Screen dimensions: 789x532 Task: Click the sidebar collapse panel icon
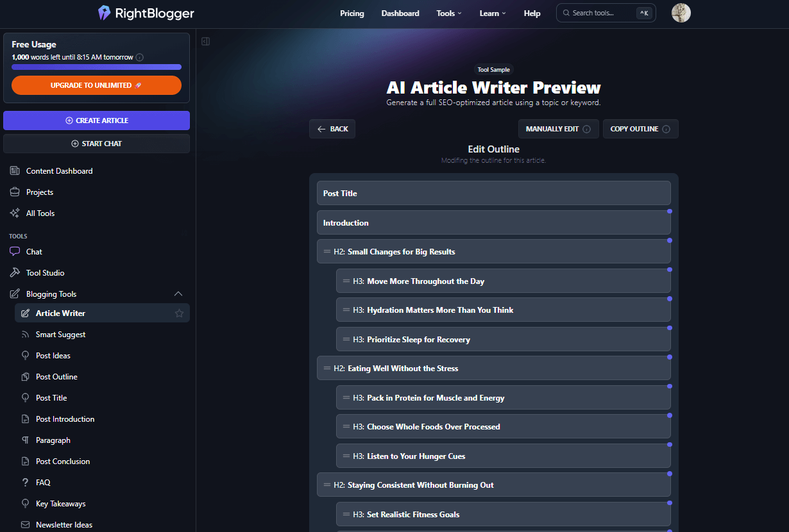tap(205, 42)
